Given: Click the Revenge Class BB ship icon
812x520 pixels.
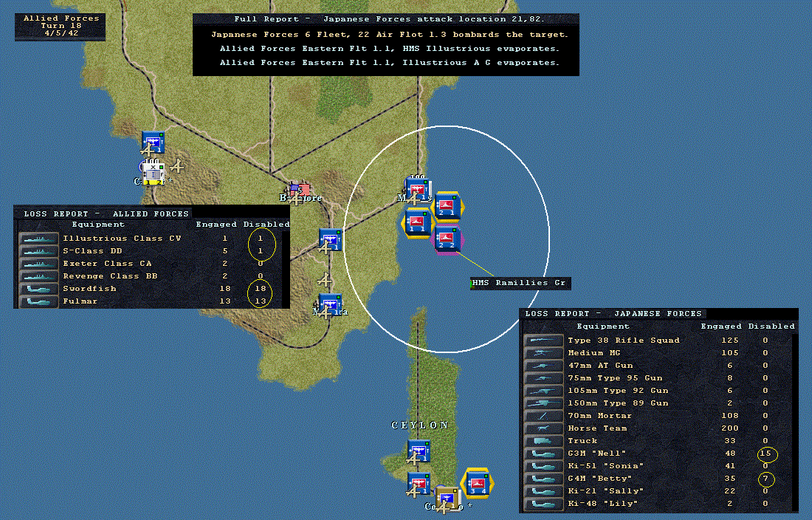Looking at the screenshot, I should tap(39, 276).
